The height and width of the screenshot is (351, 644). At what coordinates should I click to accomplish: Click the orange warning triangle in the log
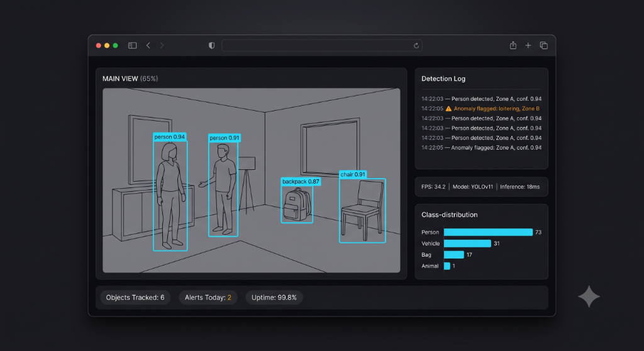pyautogui.click(x=448, y=108)
